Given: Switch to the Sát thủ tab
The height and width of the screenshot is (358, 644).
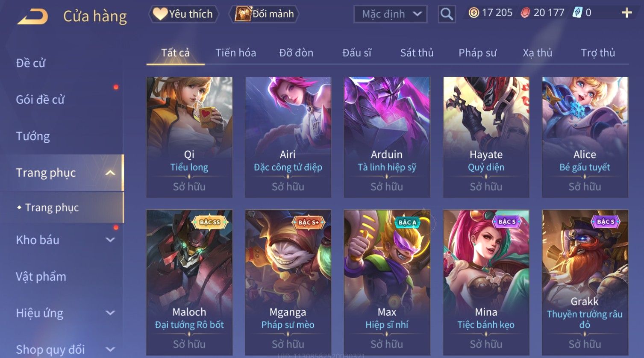Looking at the screenshot, I should (x=417, y=53).
